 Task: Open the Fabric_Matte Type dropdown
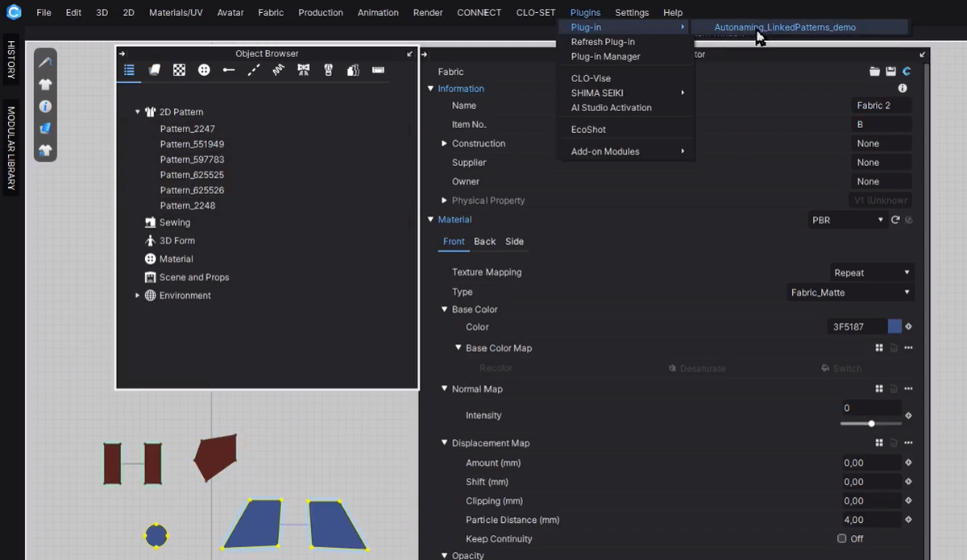[850, 292]
